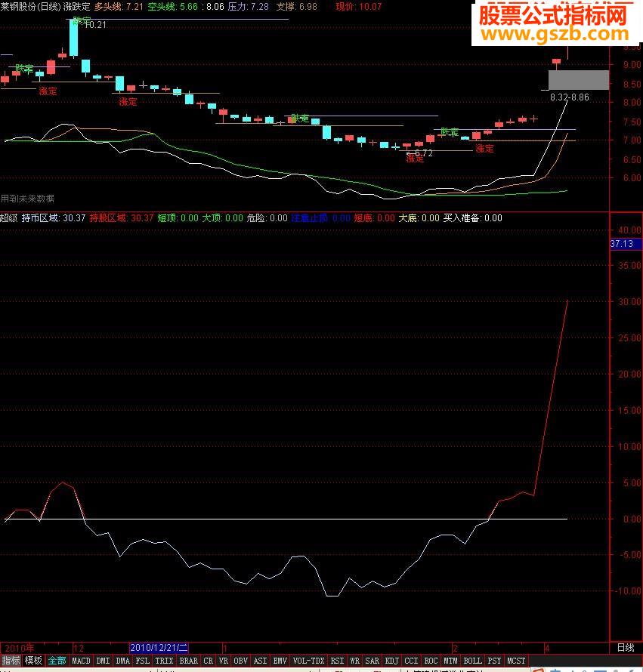This screenshot has width=643, height=672.
Task: Show the EMV indicator
Action: click(280, 661)
